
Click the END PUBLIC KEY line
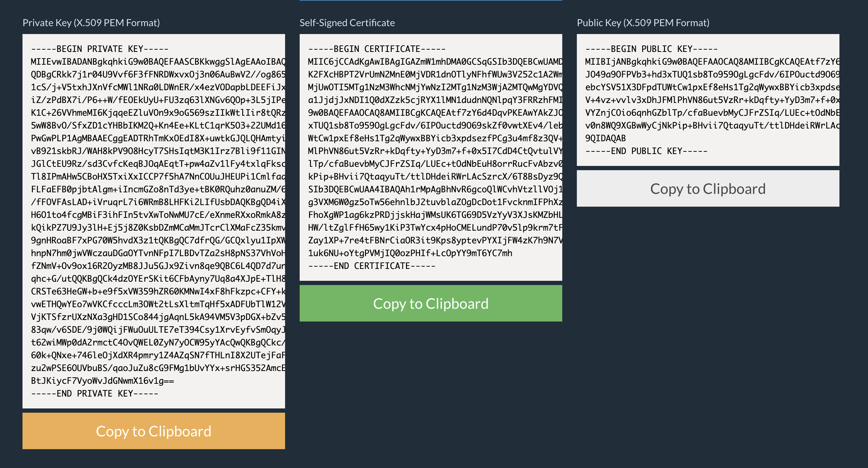pos(646,151)
